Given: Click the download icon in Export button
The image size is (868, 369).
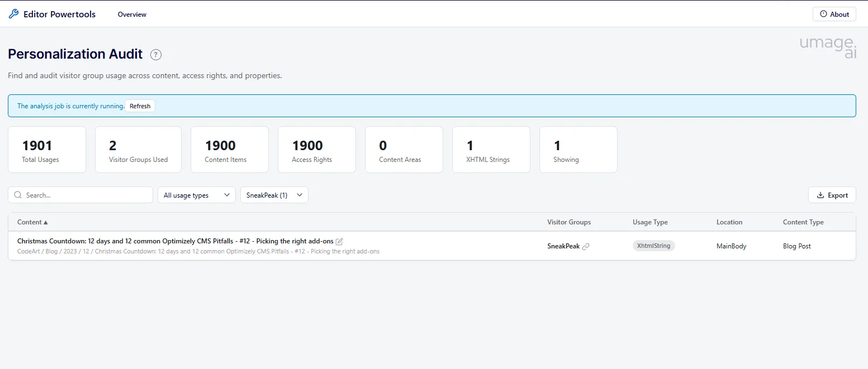Looking at the screenshot, I should 820,195.
